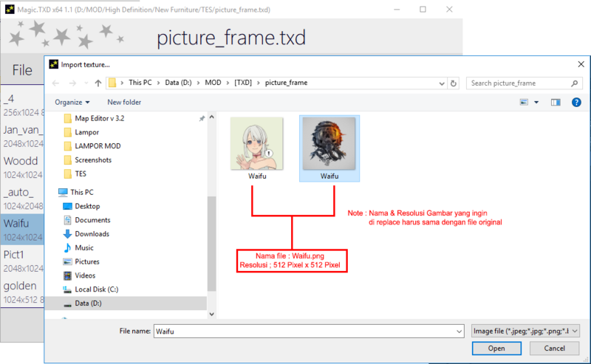Select Desktop in navigation pane

[x=87, y=206]
